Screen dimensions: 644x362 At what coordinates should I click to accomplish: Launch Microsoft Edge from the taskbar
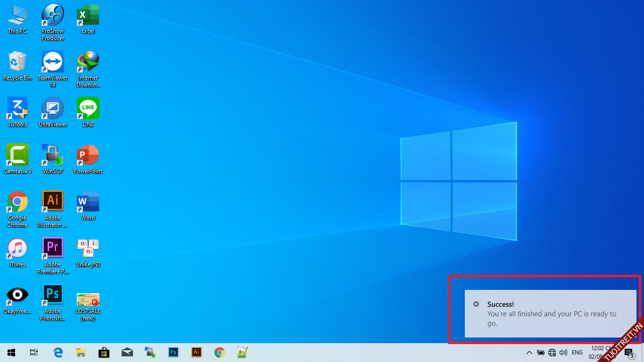click(58, 353)
